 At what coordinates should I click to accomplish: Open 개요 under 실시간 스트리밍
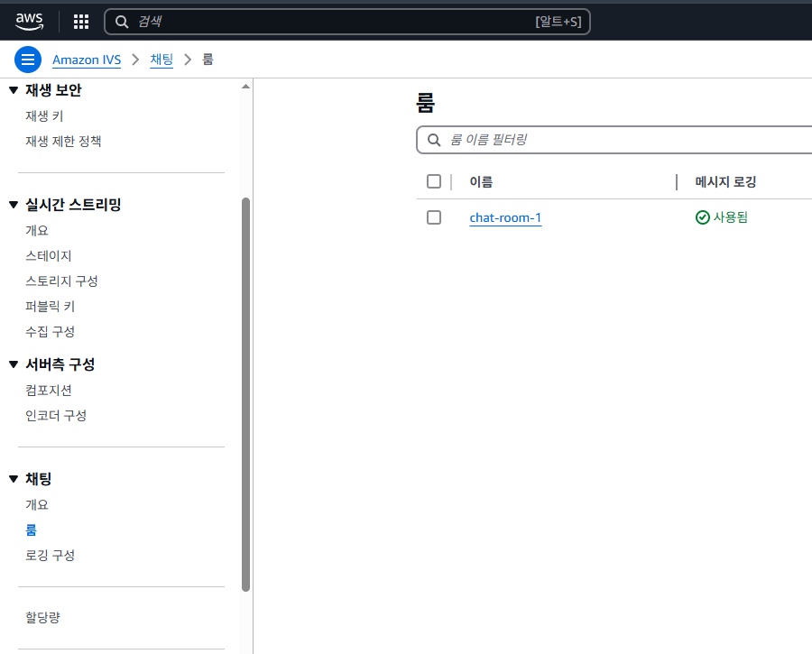pos(37,230)
